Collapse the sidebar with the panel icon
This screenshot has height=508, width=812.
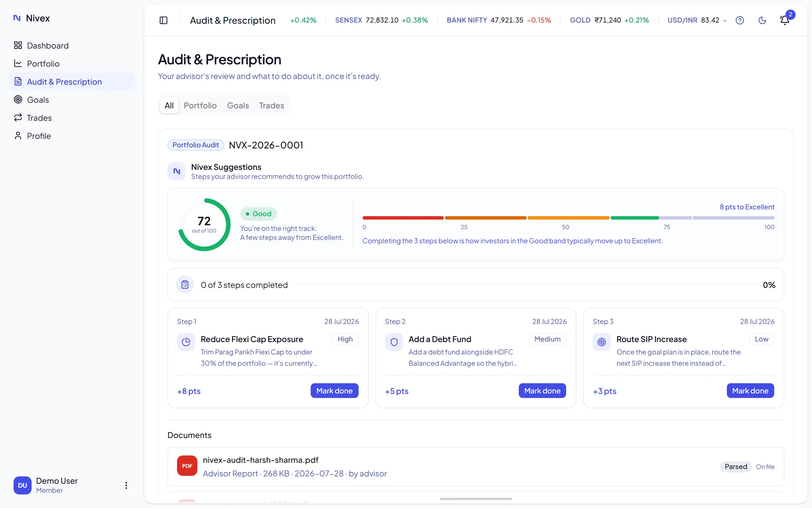tap(164, 20)
